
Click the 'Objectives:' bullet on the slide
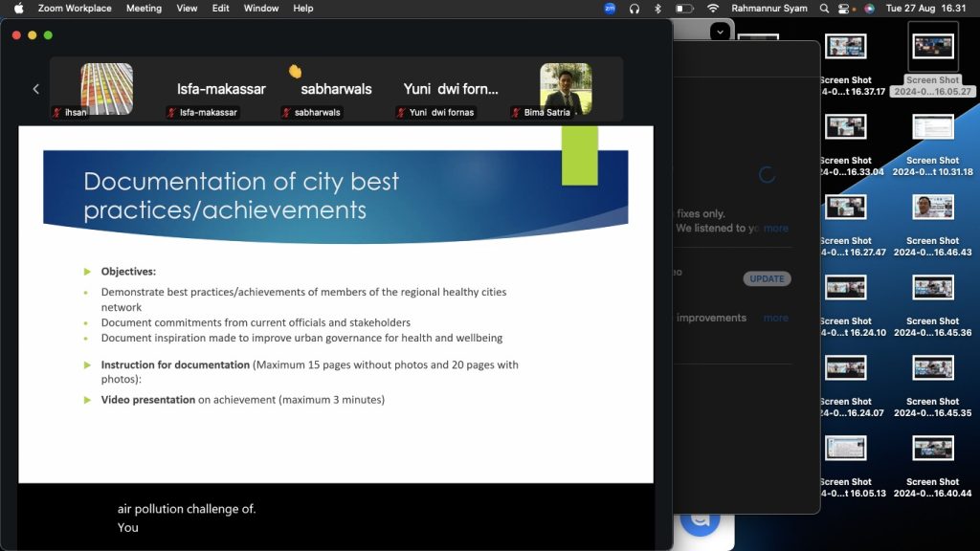point(129,271)
